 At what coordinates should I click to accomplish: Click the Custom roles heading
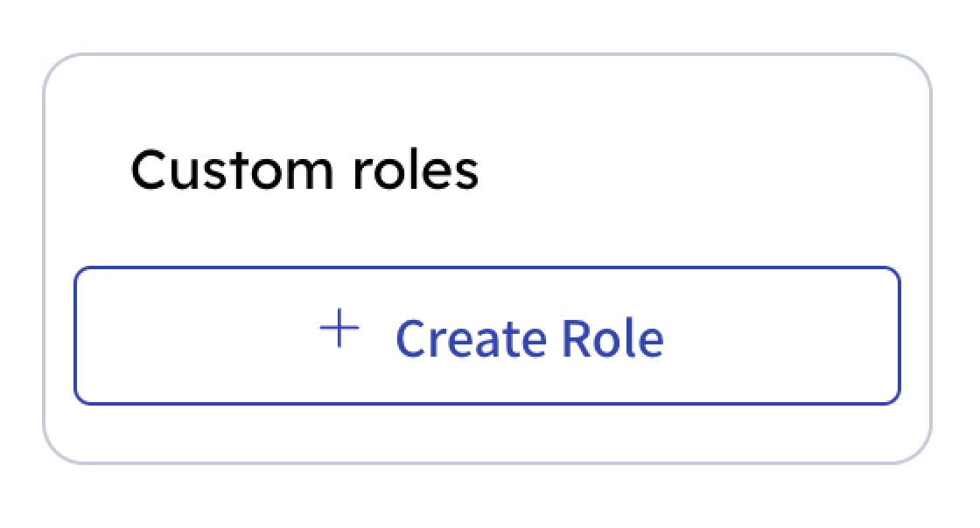304,170
